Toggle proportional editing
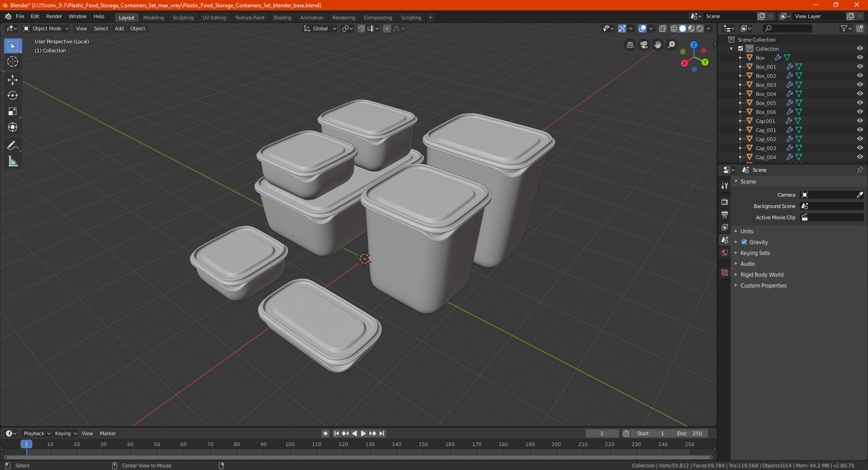 tap(387, 28)
